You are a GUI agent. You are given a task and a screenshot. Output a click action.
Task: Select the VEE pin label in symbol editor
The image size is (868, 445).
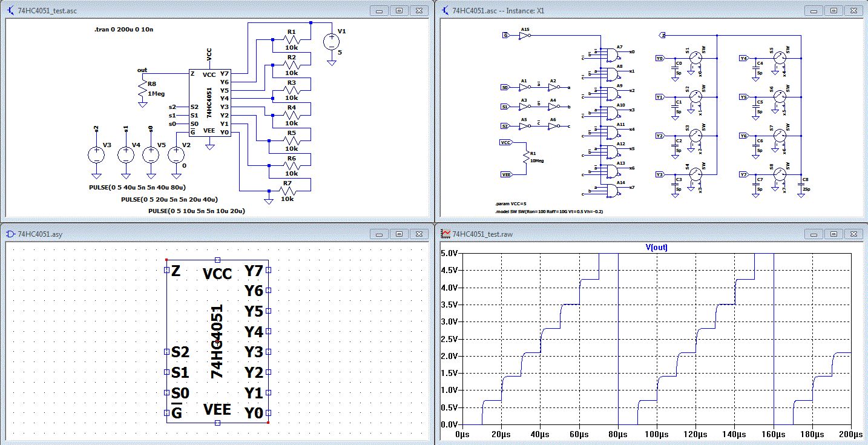(x=217, y=410)
